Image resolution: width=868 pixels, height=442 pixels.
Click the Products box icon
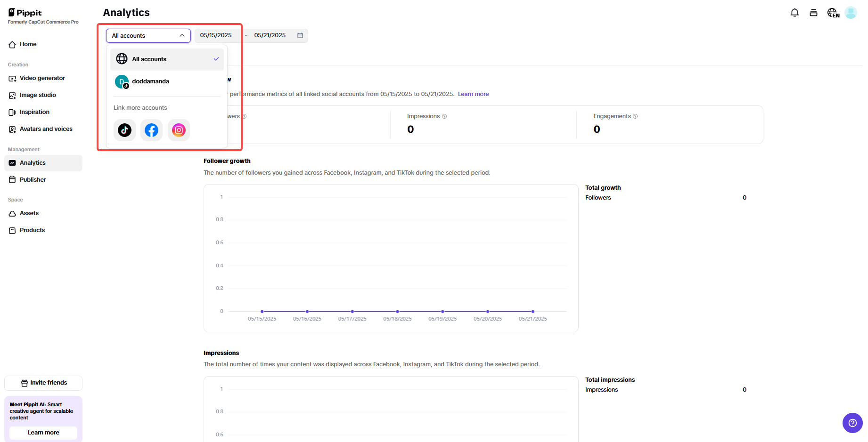[x=12, y=230]
